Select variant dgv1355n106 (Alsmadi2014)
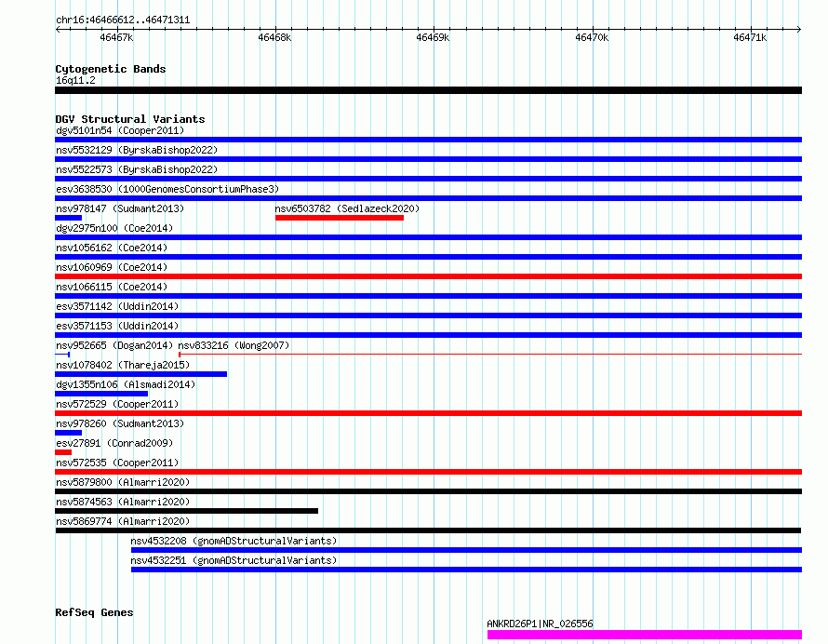 pos(126,384)
